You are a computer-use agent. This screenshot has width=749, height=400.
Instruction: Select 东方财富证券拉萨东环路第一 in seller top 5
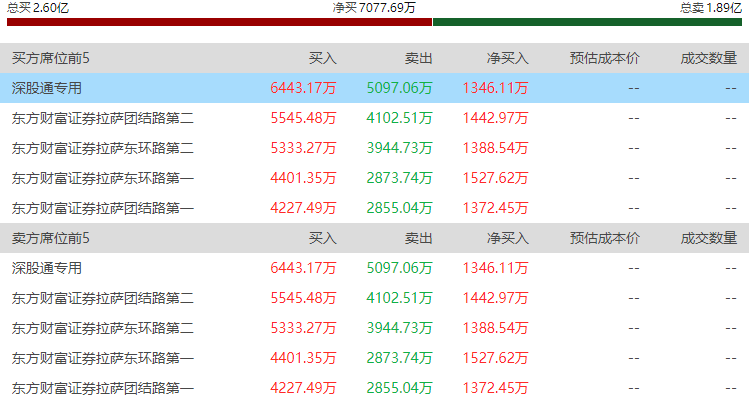pyautogui.click(x=103, y=358)
